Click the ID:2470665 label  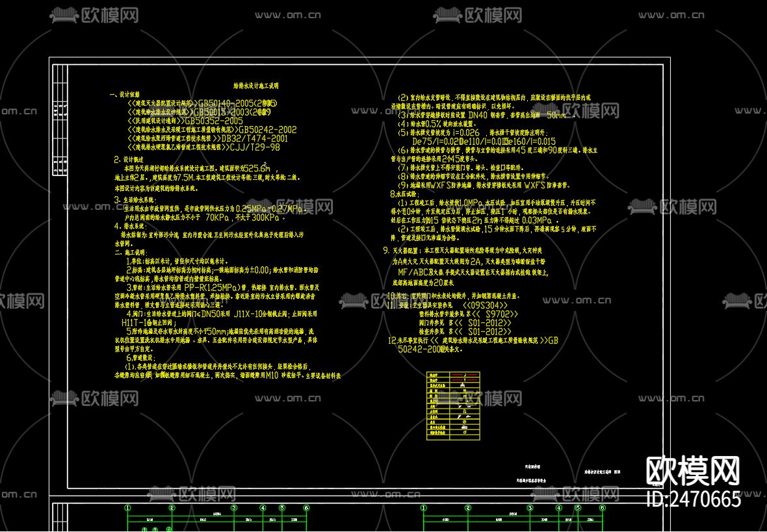pos(693,500)
